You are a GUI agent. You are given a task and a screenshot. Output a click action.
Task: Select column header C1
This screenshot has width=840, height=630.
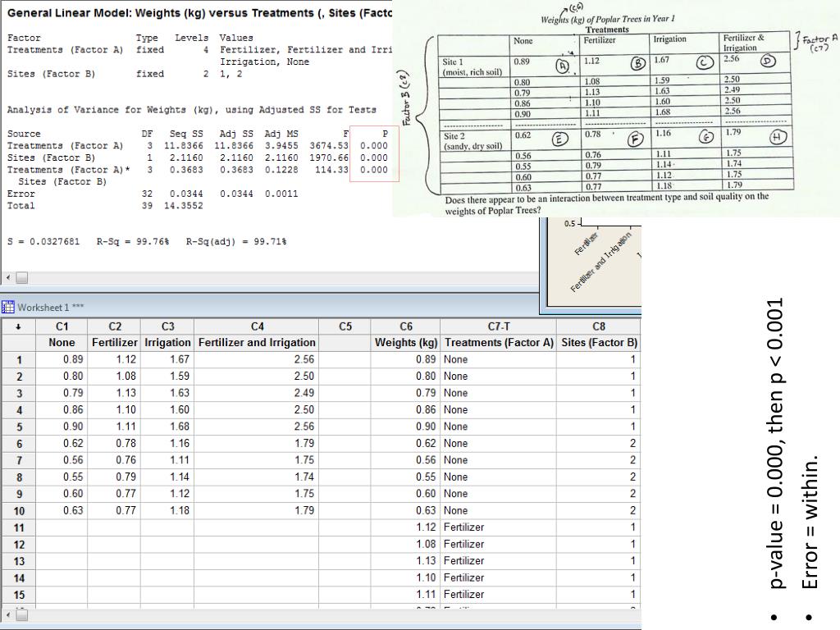(x=62, y=326)
